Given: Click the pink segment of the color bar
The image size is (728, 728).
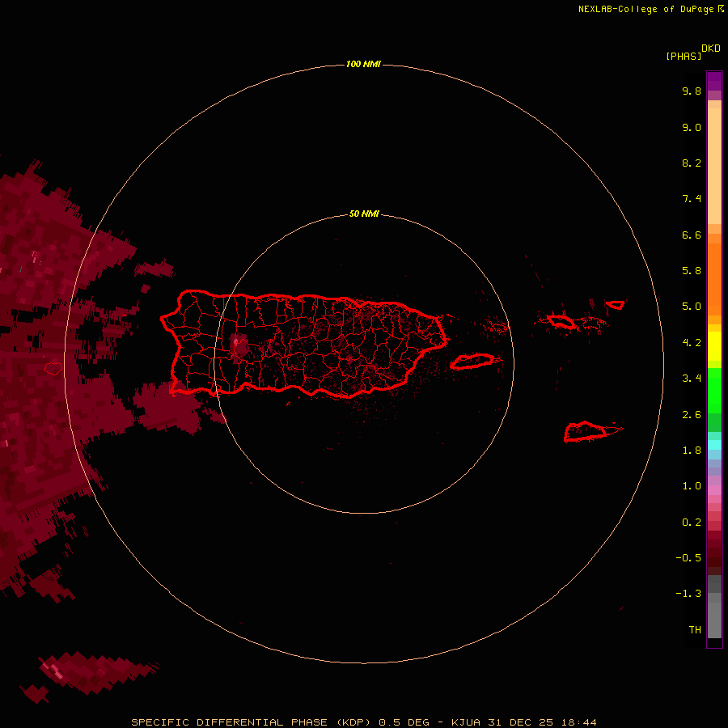Looking at the screenshot, I should point(714,490).
